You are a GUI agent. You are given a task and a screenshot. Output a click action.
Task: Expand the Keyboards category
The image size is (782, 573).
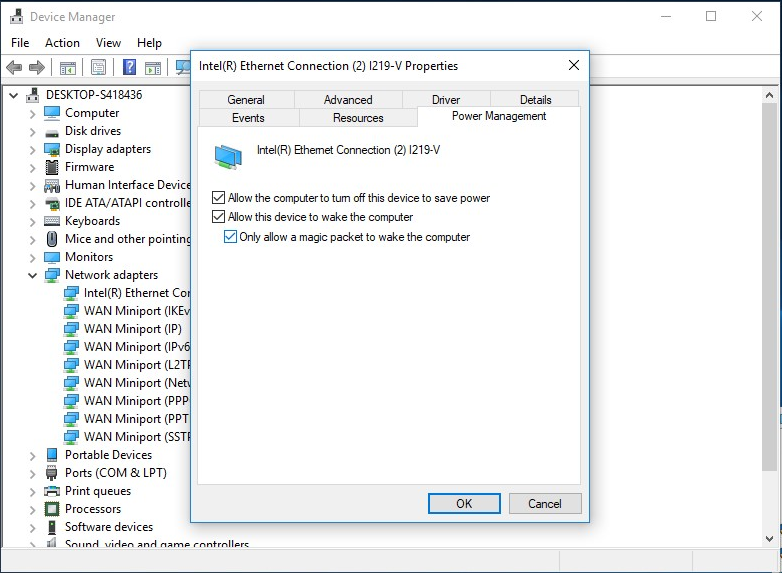pos(32,222)
